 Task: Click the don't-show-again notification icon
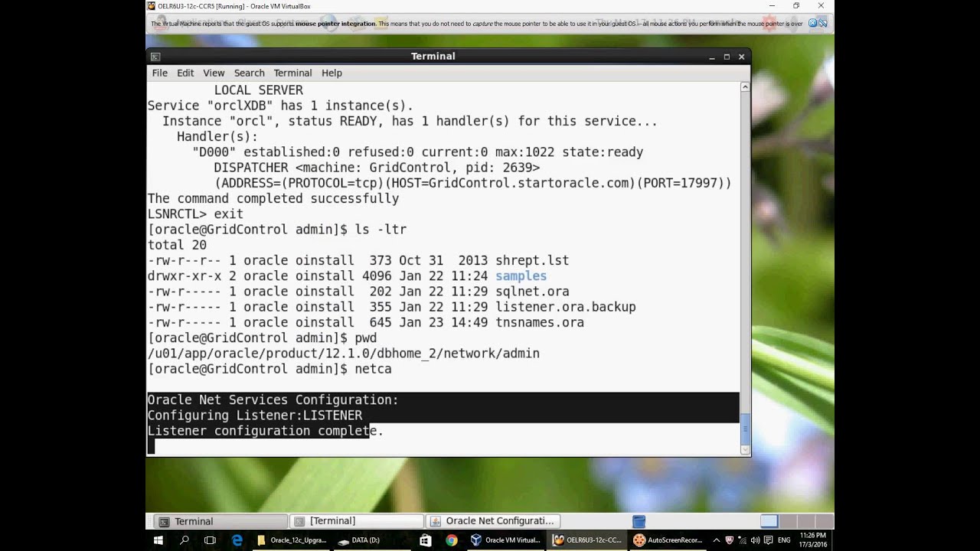pyautogui.click(x=823, y=24)
